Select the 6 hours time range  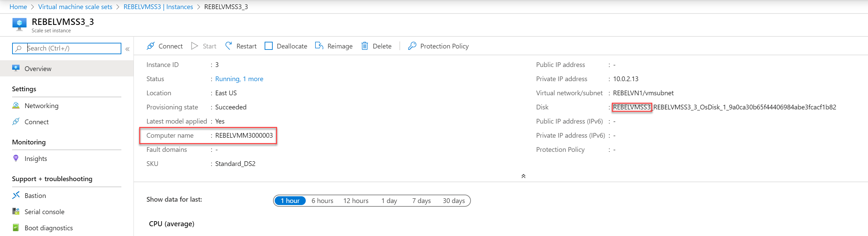click(322, 201)
